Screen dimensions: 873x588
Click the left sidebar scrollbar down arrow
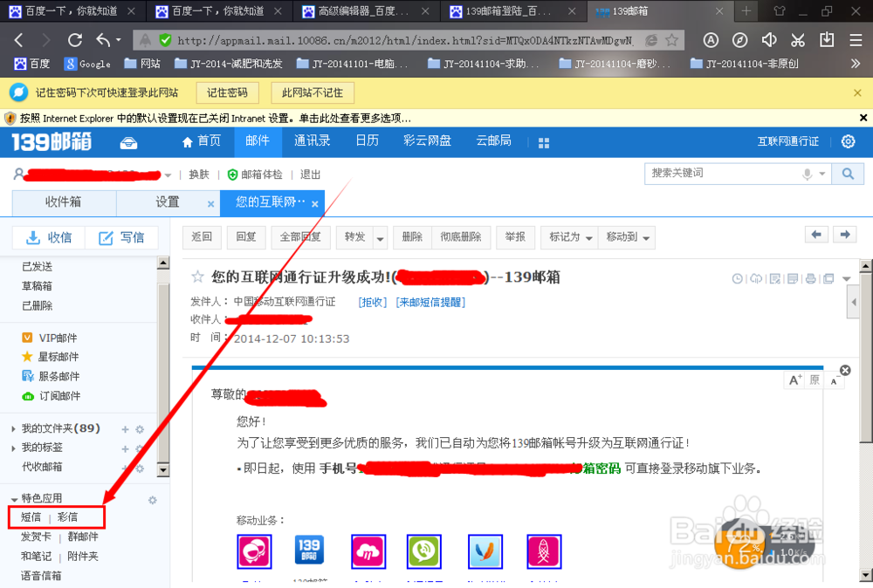click(x=163, y=470)
